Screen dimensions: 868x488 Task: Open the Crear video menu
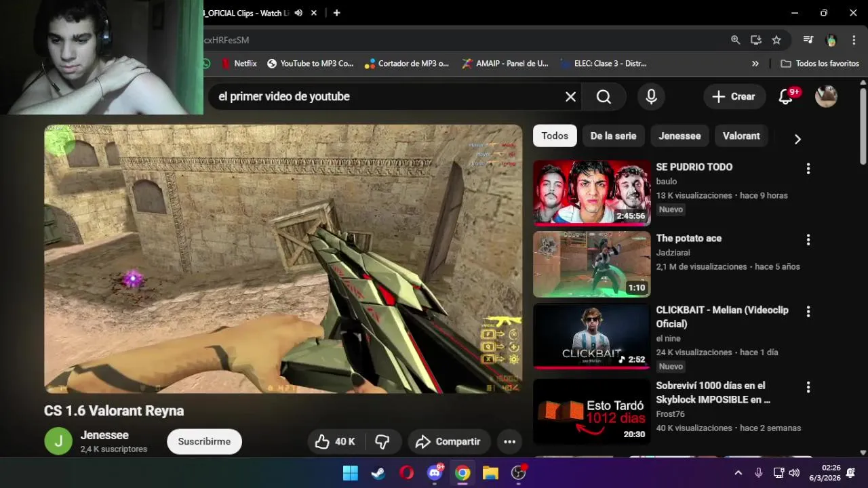[x=734, y=97]
